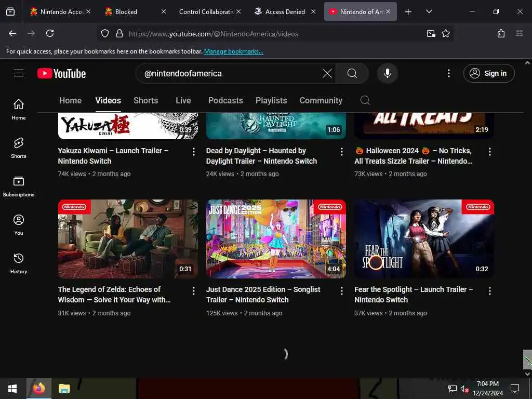
Task: Open the network tray icon
Action: pos(453,389)
